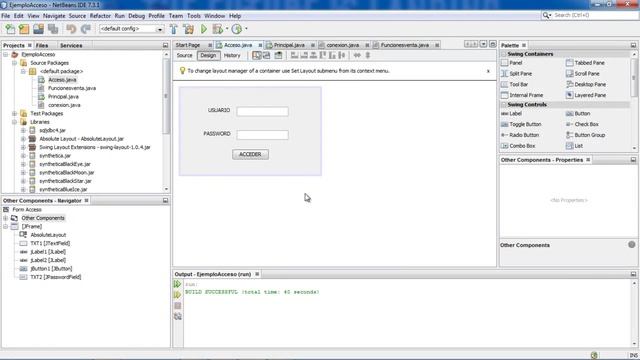The image size is (640, 360).
Task: Switch to the conexion.java tab
Action: tap(342, 45)
